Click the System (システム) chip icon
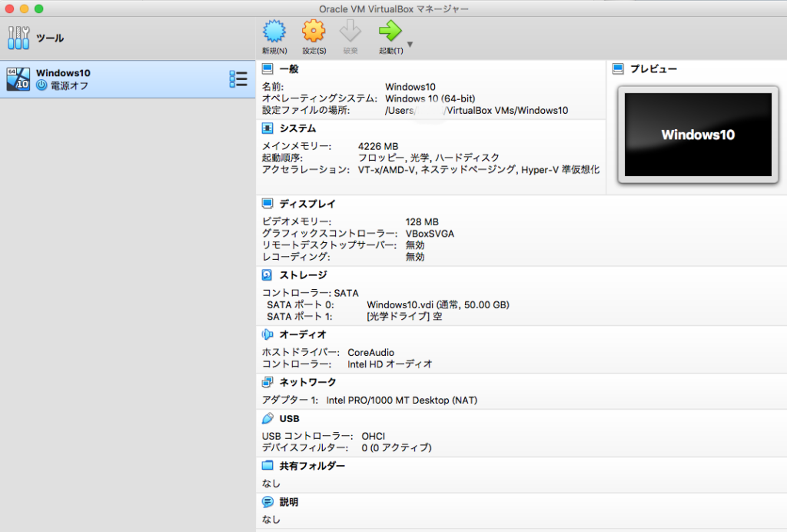Image resolution: width=787 pixels, height=532 pixels. 267,128
